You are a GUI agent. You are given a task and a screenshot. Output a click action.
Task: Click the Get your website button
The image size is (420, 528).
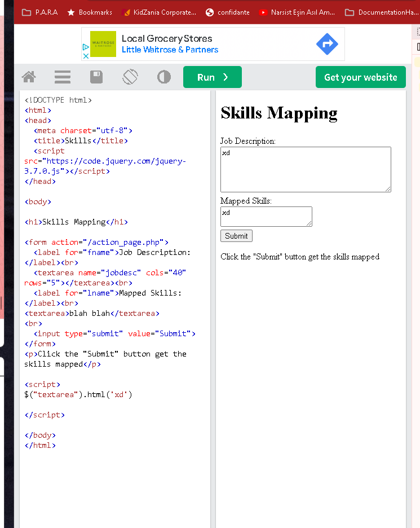point(360,77)
